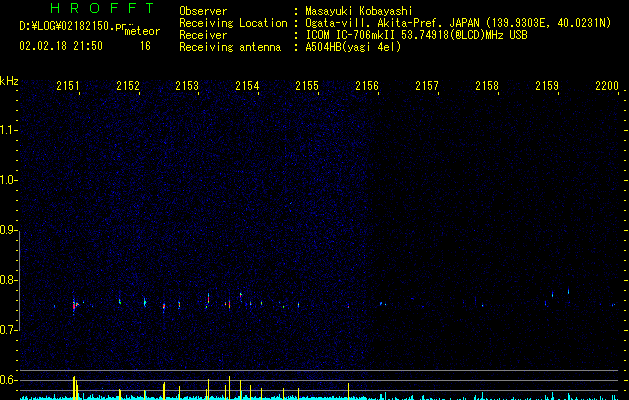Screen dimensions: 629x400
Task: Click the meteor label
Action: [142, 31]
